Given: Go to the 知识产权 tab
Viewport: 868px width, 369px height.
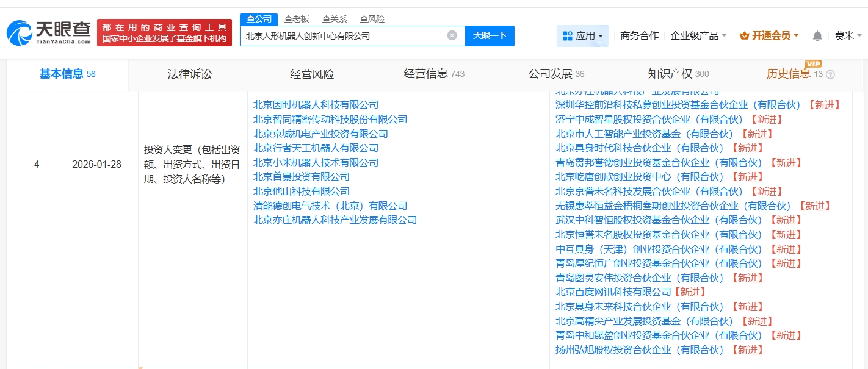Looking at the screenshot, I should [x=670, y=74].
